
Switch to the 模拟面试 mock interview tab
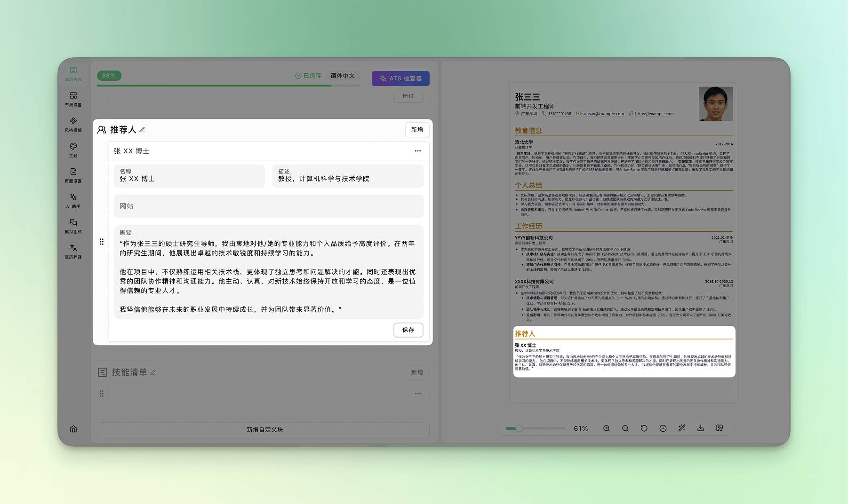[x=73, y=226]
